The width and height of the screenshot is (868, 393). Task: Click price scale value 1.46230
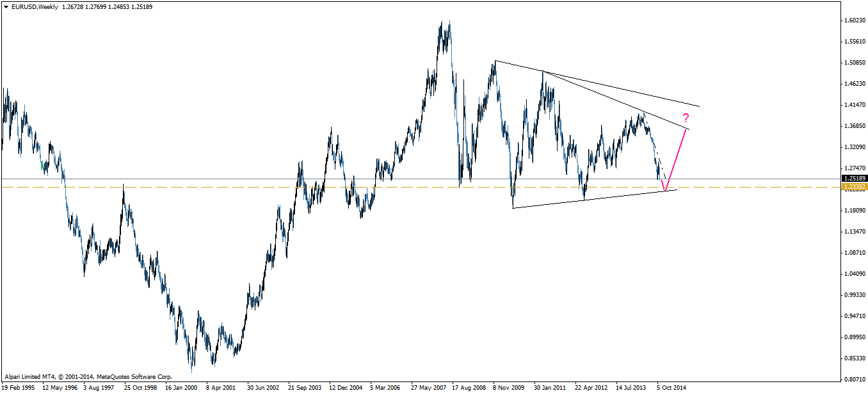coord(856,84)
